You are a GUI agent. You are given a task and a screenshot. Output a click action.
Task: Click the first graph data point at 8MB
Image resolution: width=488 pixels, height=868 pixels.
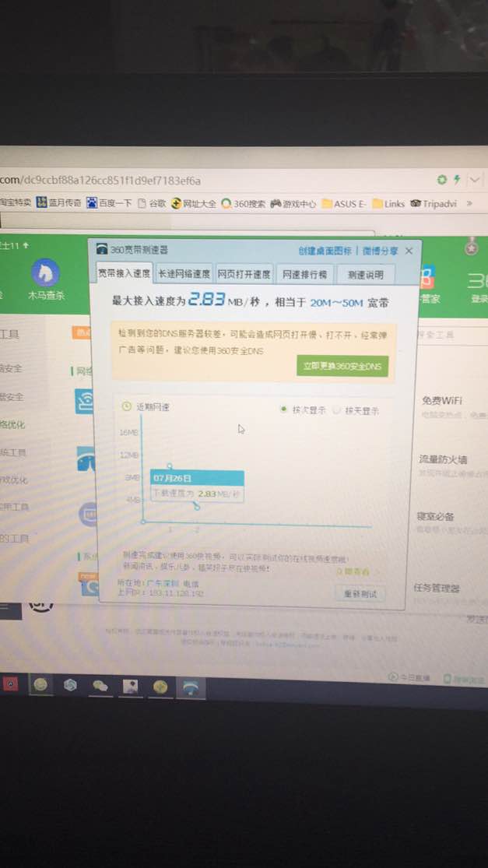(x=170, y=466)
